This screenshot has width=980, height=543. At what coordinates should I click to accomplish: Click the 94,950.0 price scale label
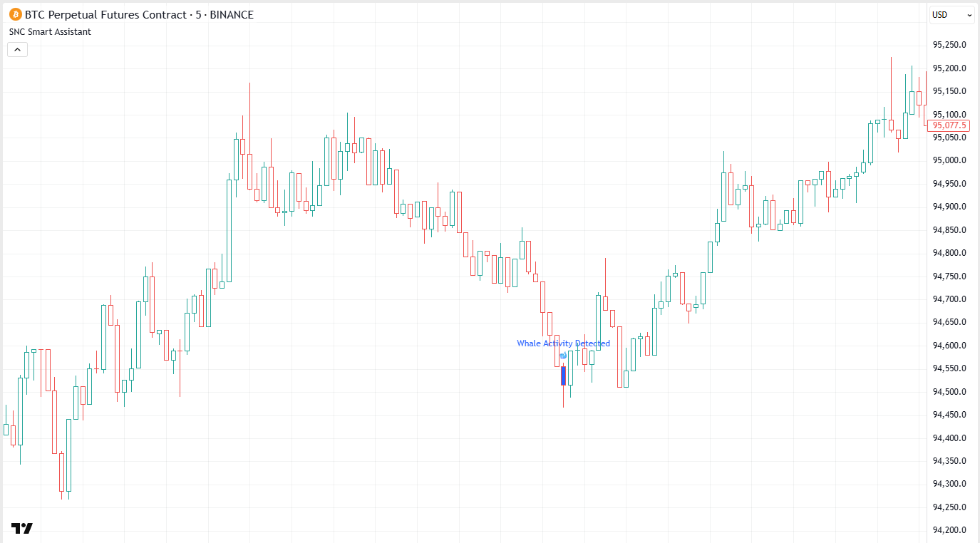(949, 184)
